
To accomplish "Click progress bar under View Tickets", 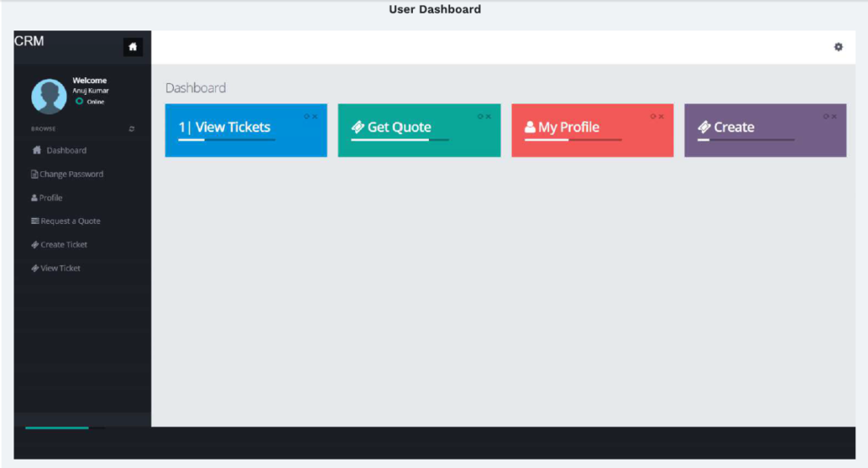I will click(227, 140).
